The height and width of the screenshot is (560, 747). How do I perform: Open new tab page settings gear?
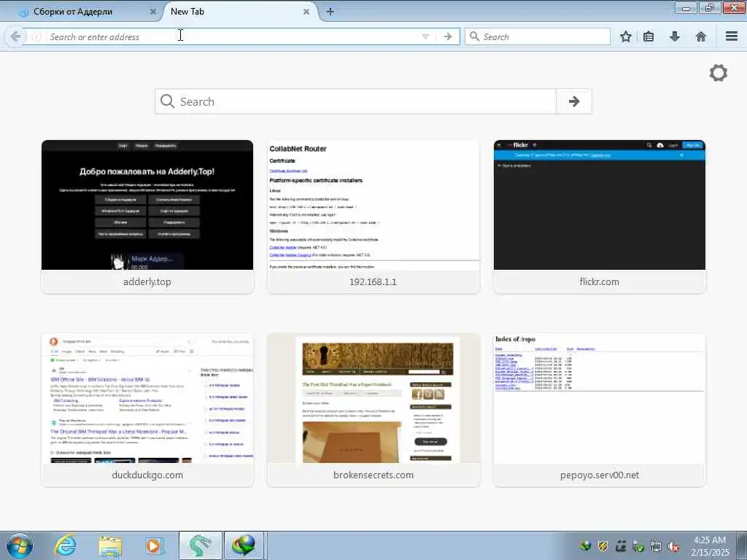[x=719, y=73]
